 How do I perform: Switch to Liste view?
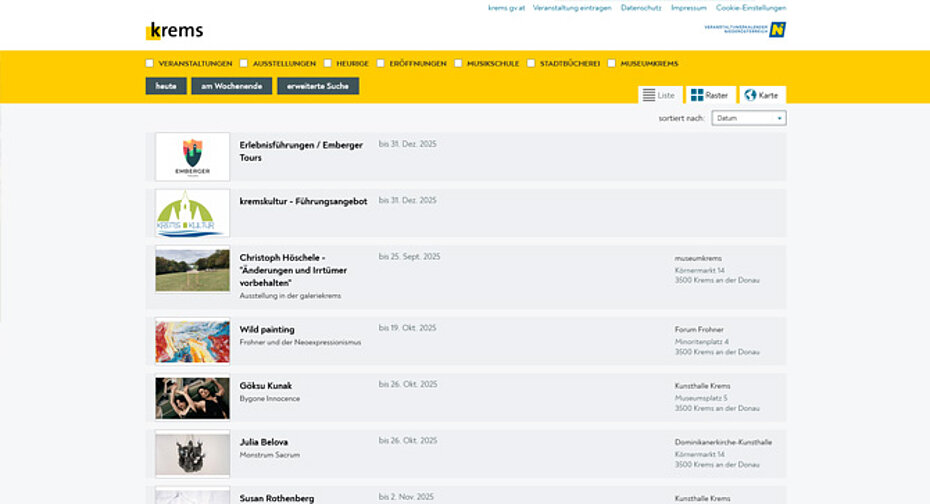[x=658, y=95]
